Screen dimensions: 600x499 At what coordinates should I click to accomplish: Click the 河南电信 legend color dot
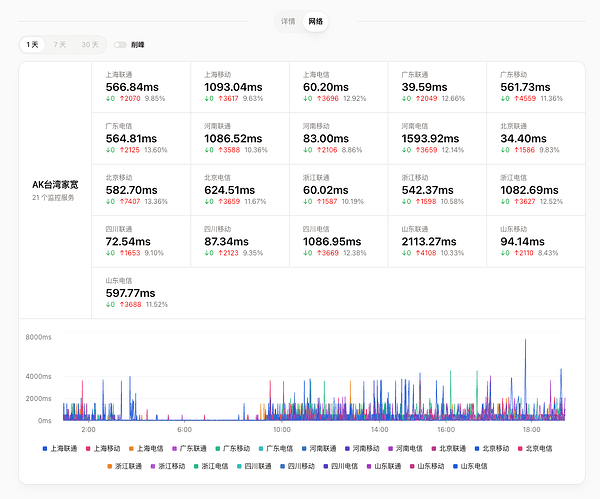tap(391, 448)
